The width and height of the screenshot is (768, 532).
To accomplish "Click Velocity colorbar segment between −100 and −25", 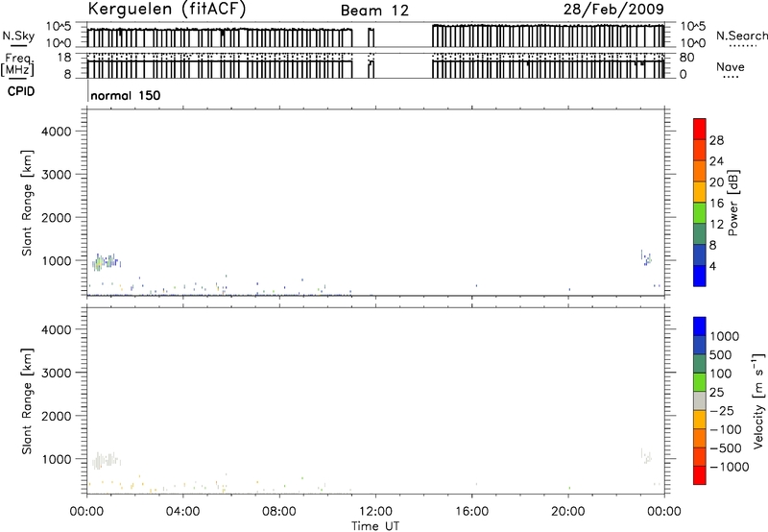I will pos(700,420).
